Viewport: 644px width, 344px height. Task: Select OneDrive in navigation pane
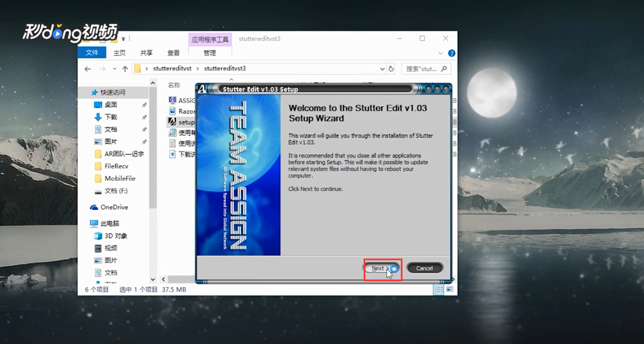click(114, 208)
